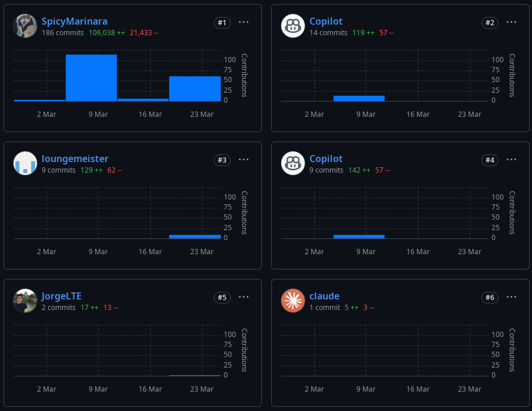The height and width of the screenshot is (411, 532).
Task: View the 14 commits by Copilot
Action: pyautogui.click(x=328, y=33)
